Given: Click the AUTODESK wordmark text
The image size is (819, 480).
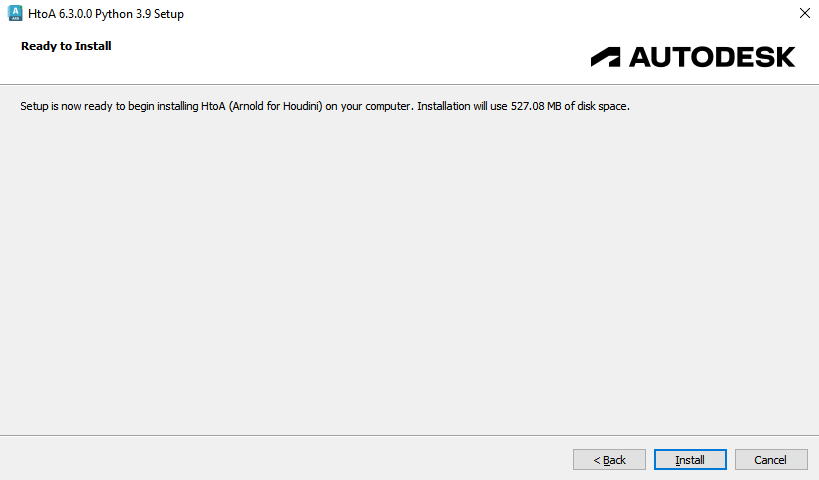Looking at the screenshot, I should tap(712, 57).
